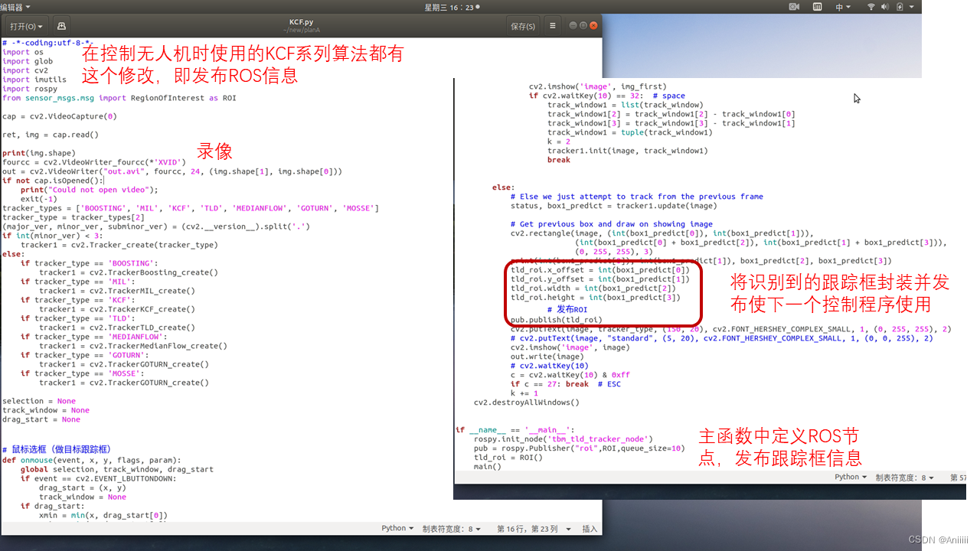This screenshot has width=980, height=551.
Task: Click the tracker1.update(image) line
Action: (x=614, y=206)
